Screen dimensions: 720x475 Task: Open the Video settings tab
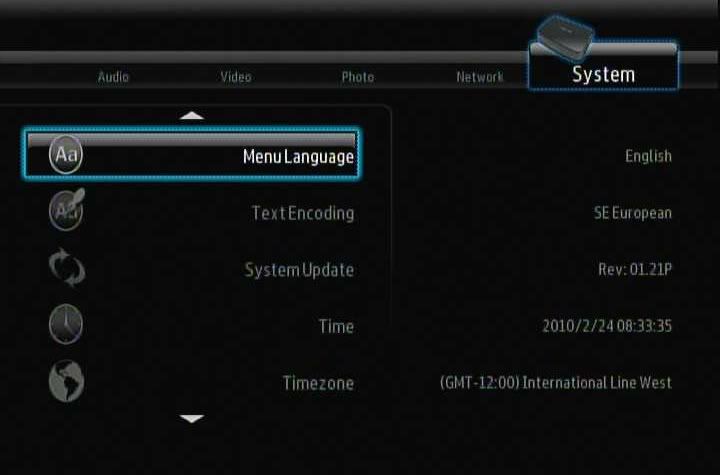[236, 77]
